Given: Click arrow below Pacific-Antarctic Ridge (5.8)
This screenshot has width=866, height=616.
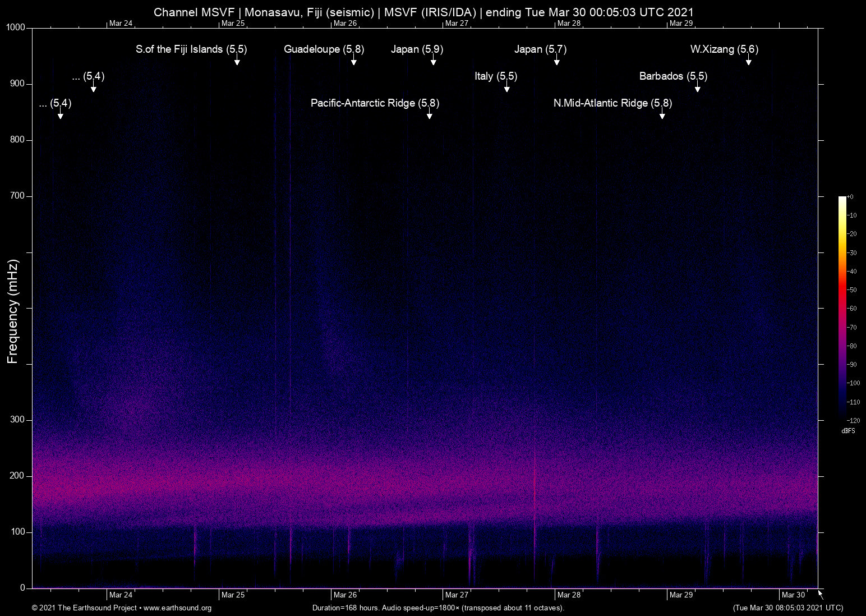Looking at the screenshot, I should tap(430, 115).
